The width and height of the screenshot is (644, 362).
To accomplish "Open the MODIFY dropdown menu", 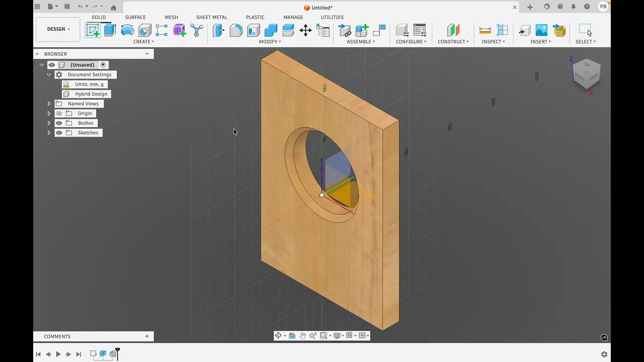I will 270,42.
